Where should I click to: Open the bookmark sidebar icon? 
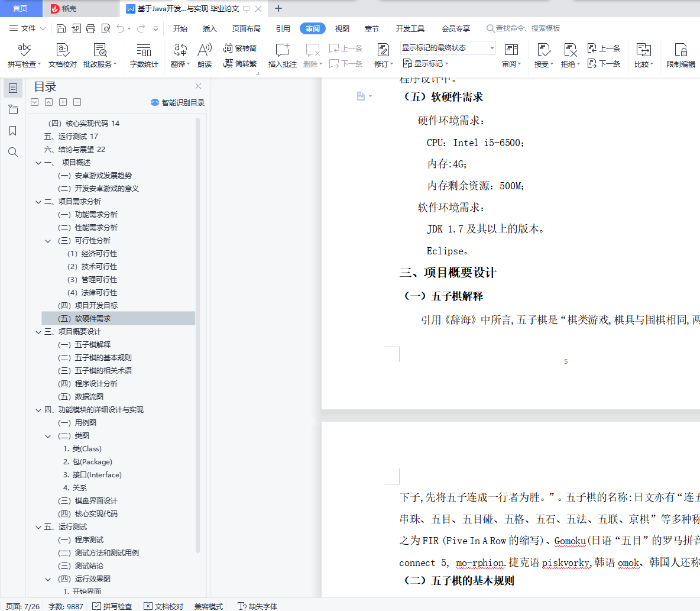coord(13,131)
